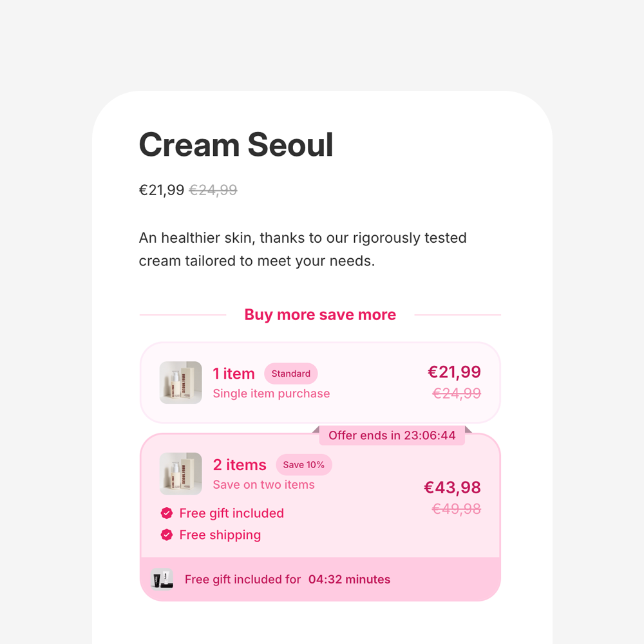Click the "Cream Seoul" product title

236,144
